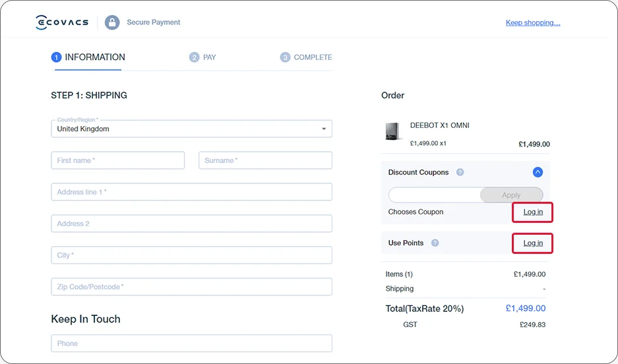
Task: Click the ECOVACS logo
Action: (62, 22)
